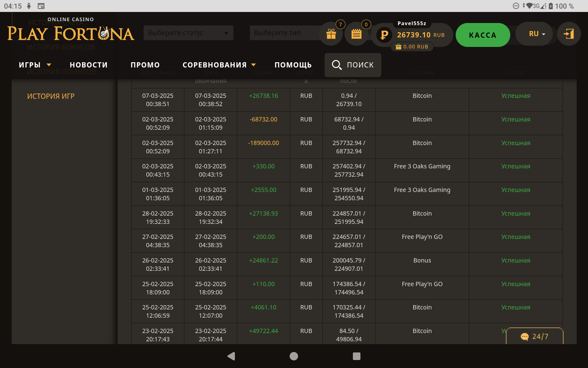588x368 pixels.
Task: Open the ПОМОЩЬ menu item
Action: click(293, 65)
